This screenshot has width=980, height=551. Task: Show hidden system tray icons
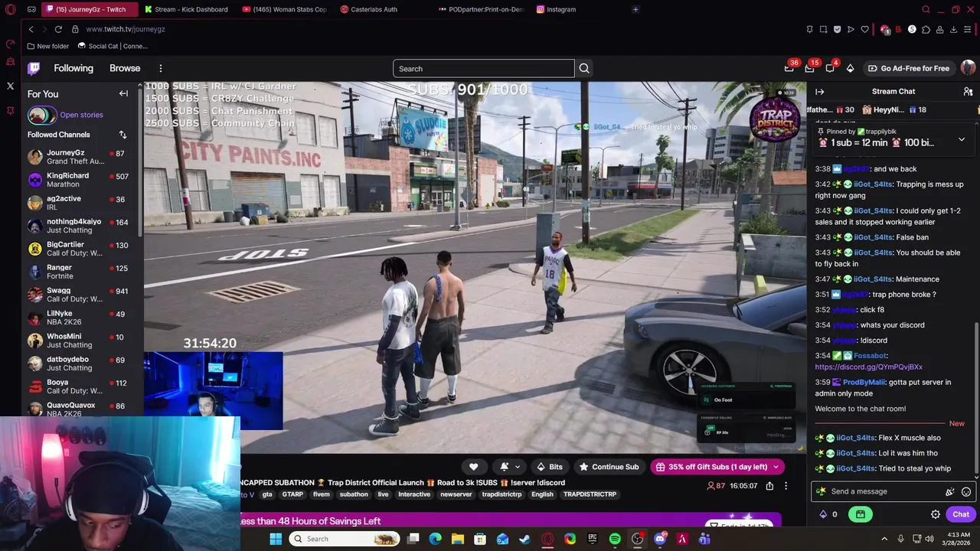point(883,539)
